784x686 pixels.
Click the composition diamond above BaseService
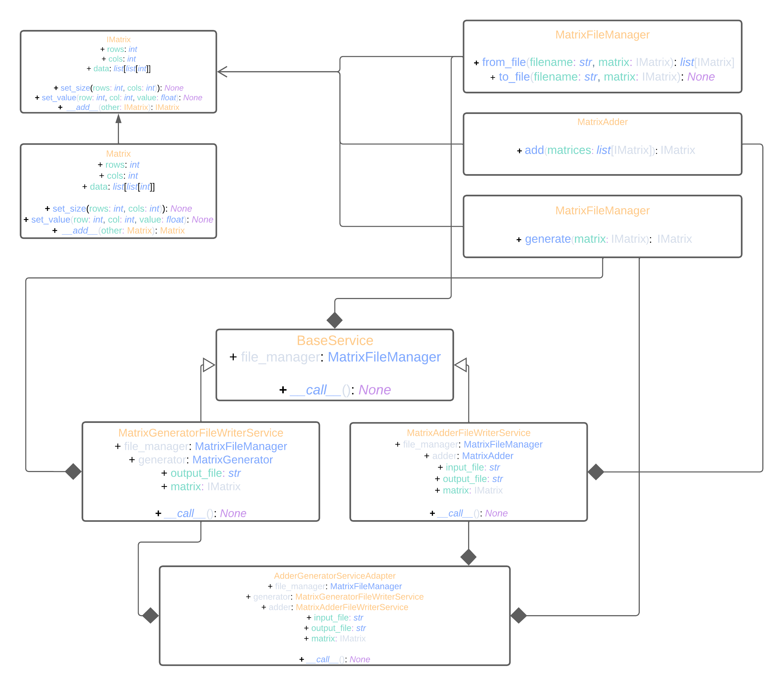coord(334,320)
